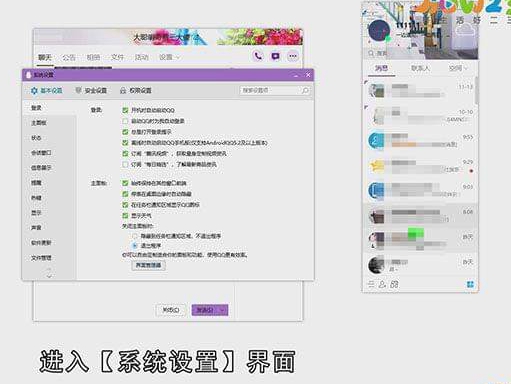Toggle auto-hide at desktop edge checkbox
This screenshot has width=511, height=384.
pos(125,194)
